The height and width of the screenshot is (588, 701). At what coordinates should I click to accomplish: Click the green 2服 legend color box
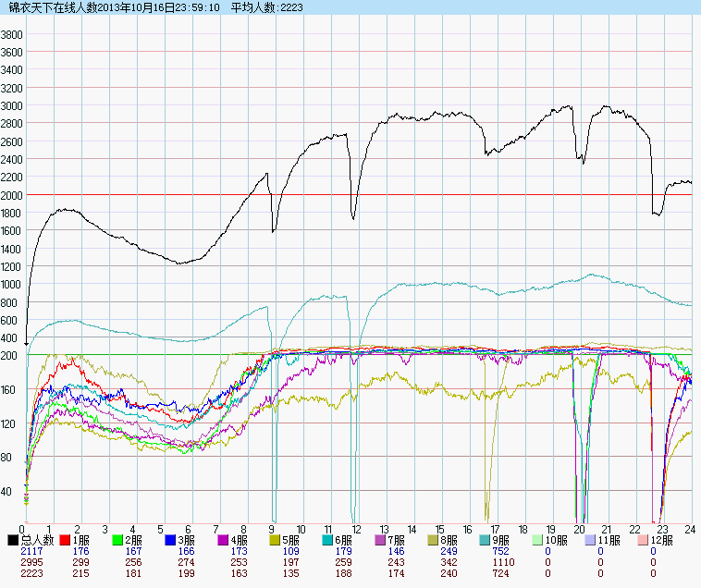(x=117, y=539)
